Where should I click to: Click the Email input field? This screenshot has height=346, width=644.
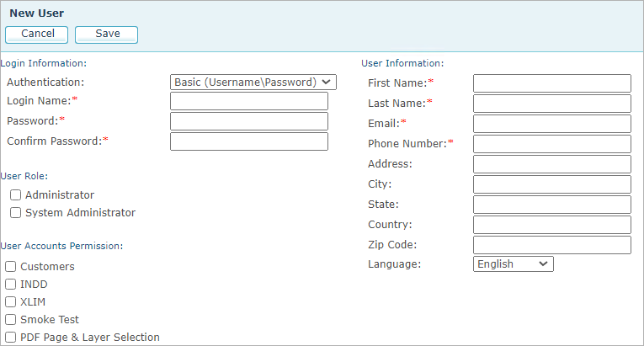click(x=552, y=124)
